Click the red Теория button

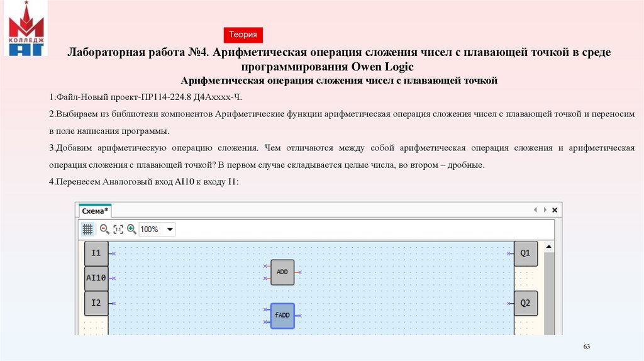(x=243, y=35)
